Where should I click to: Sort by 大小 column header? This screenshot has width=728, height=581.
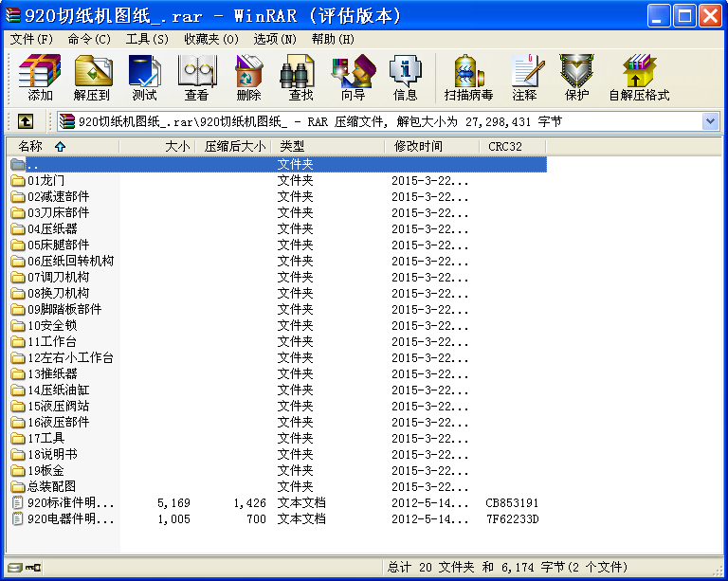click(157, 147)
